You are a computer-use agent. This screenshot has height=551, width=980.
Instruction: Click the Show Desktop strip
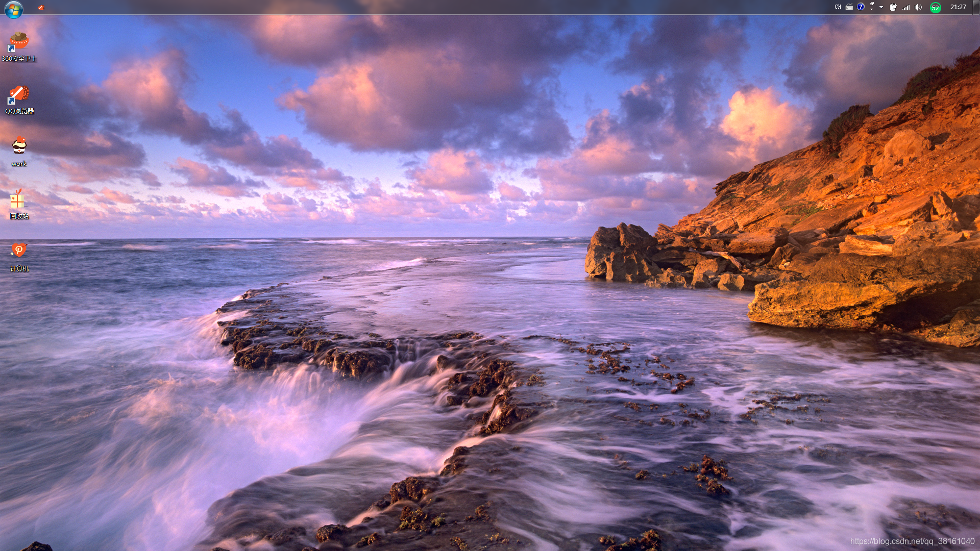tap(977, 7)
